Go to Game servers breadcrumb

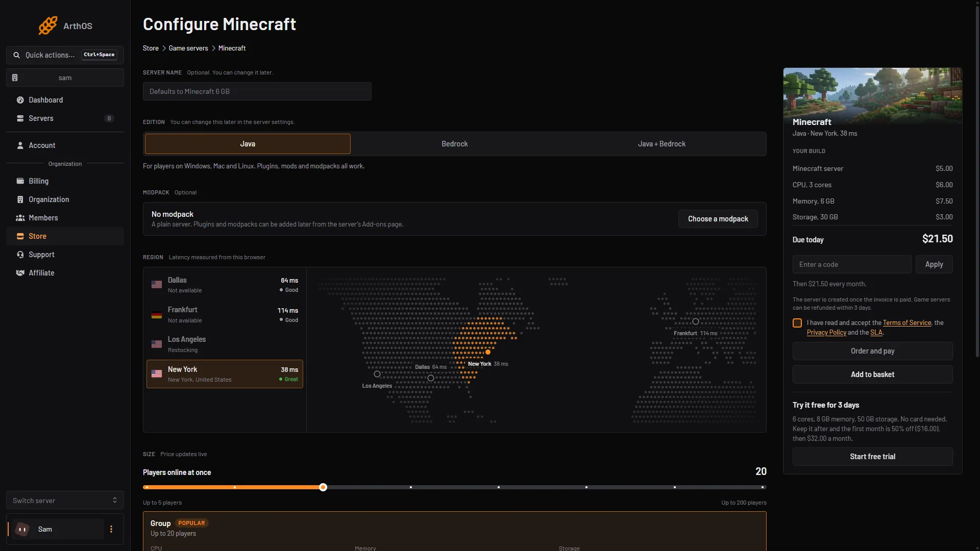click(x=188, y=48)
